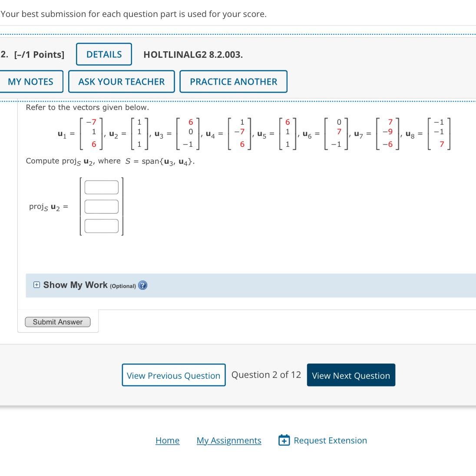Click ASK YOUR TEACHER
The width and height of the screenshot is (476, 476).
tap(121, 82)
